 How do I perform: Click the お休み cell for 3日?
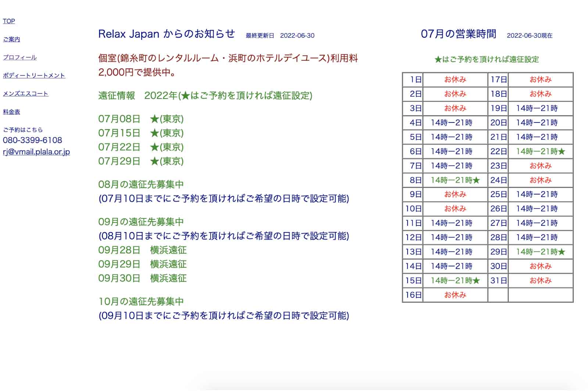455,108
